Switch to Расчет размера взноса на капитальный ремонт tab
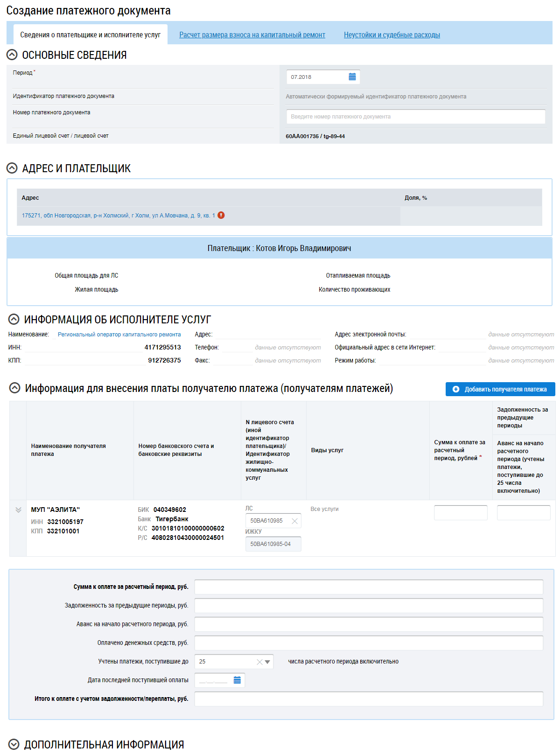The image size is (560, 755). pyautogui.click(x=252, y=35)
